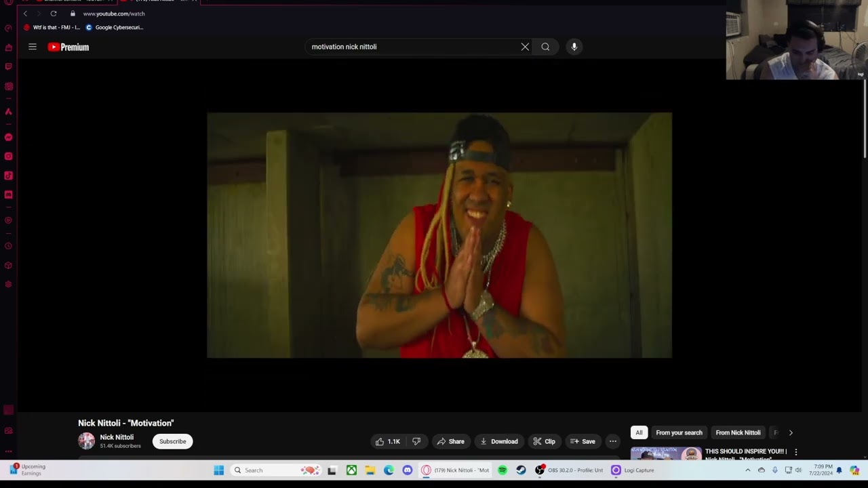Open history clock in Opera sidebar
This screenshot has width=868, height=488.
click(x=8, y=246)
